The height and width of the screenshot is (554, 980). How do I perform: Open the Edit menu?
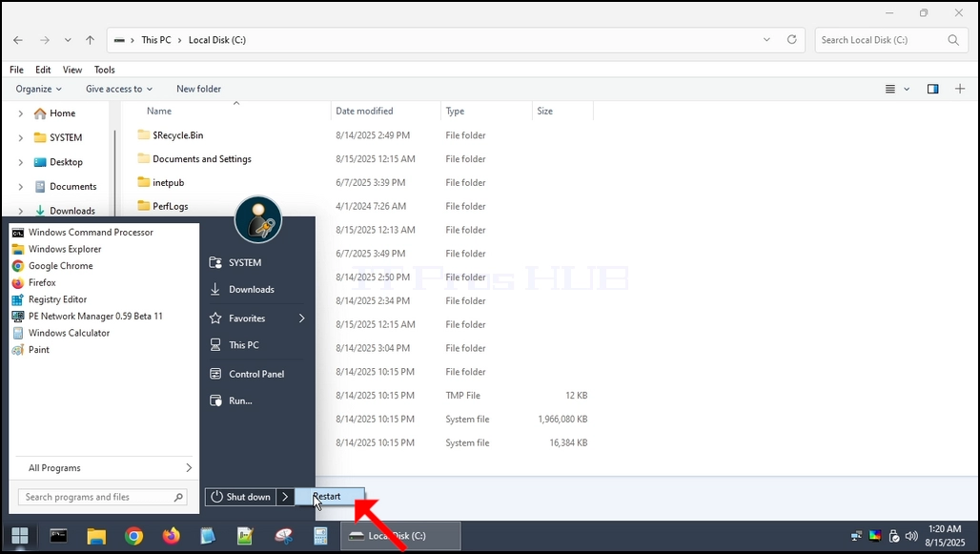(43, 70)
